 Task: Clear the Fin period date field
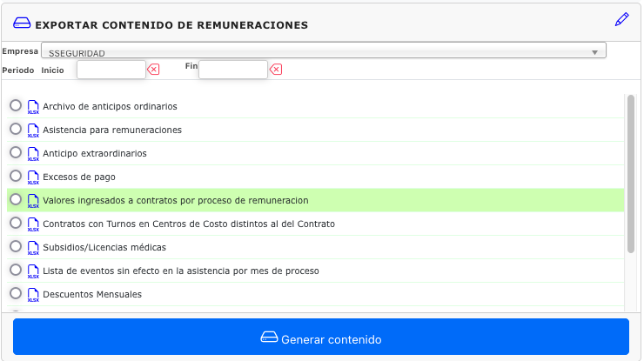(x=275, y=70)
